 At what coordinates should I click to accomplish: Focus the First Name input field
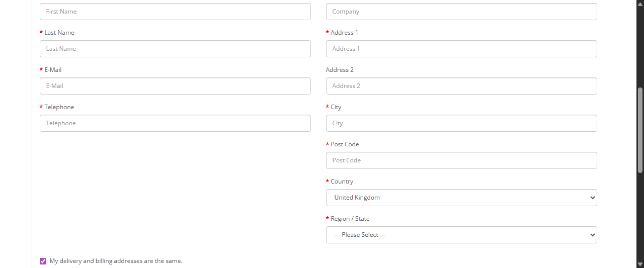click(175, 12)
